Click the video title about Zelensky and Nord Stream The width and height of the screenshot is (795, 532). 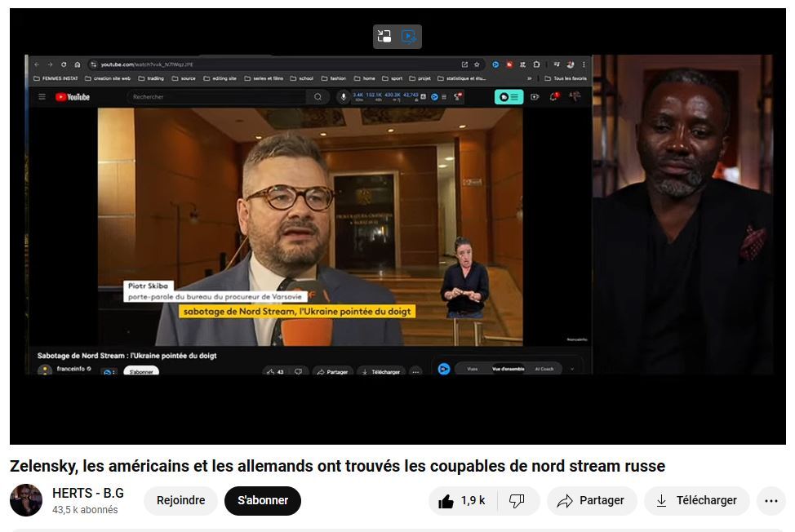337,466
